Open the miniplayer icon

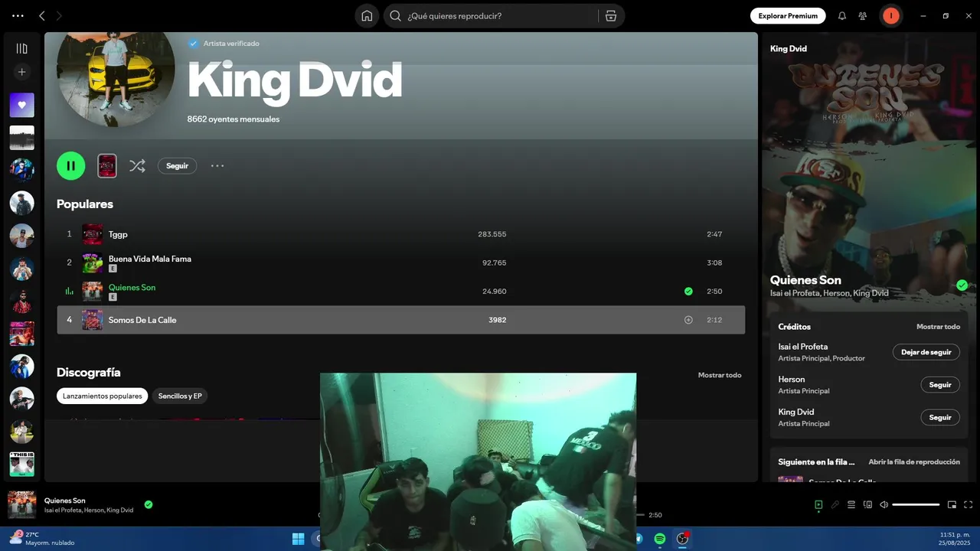coord(952,504)
